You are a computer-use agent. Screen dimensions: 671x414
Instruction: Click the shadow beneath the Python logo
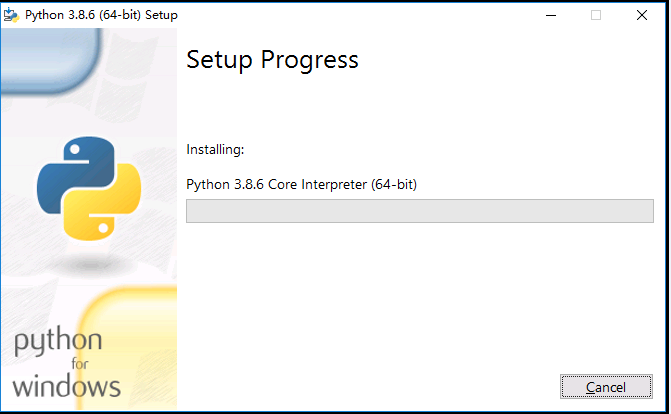point(88,262)
